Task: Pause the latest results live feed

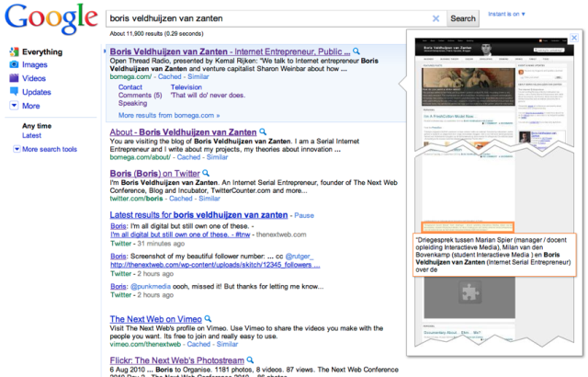Action: 304,215
